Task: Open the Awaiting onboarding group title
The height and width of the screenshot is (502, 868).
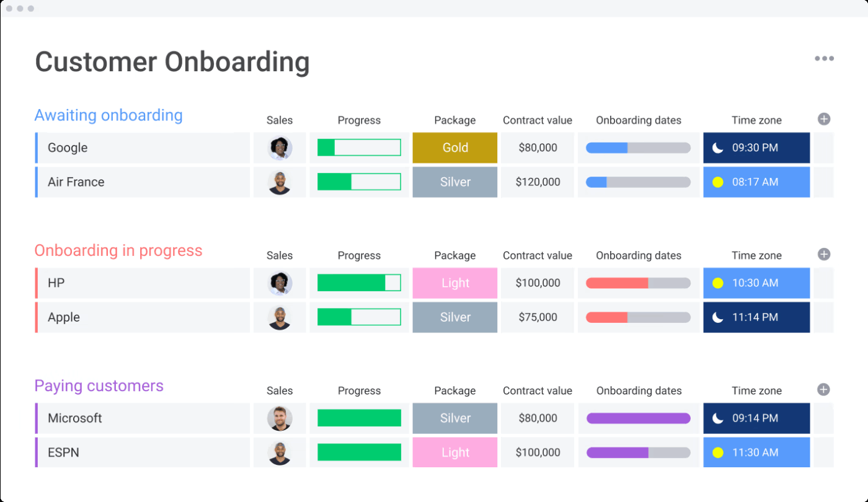Action: click(108, 115)
